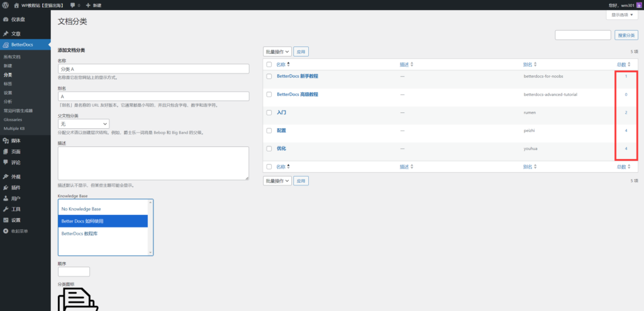Open Multiple KB submenu item
Viewport: 644px width, 311px height.
13,128
